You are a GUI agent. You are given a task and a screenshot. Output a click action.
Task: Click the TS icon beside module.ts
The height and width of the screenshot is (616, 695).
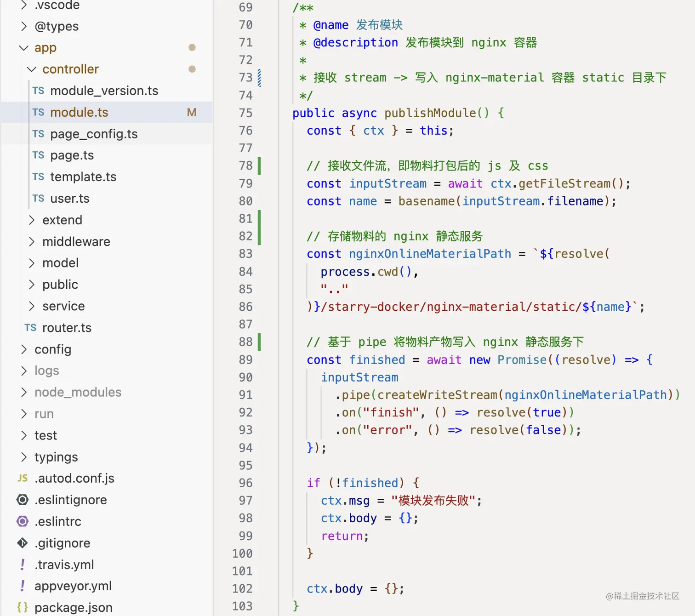tap(39, 112)
